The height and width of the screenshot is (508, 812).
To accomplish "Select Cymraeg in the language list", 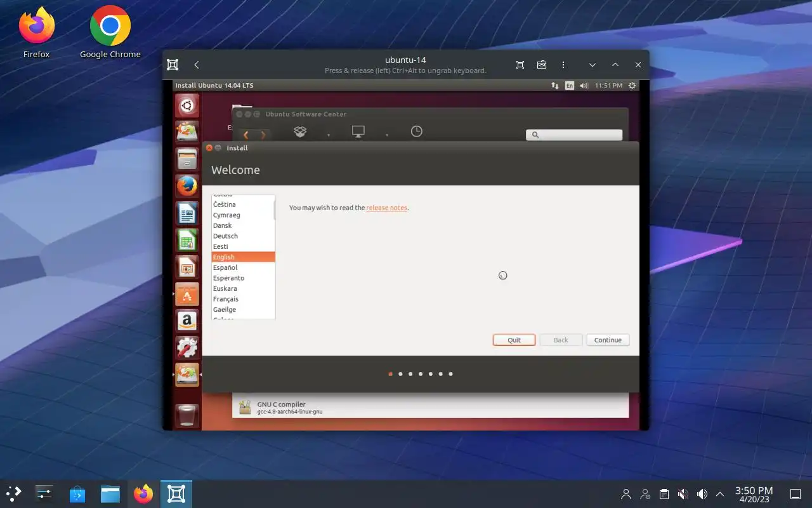I will point(242,215).
